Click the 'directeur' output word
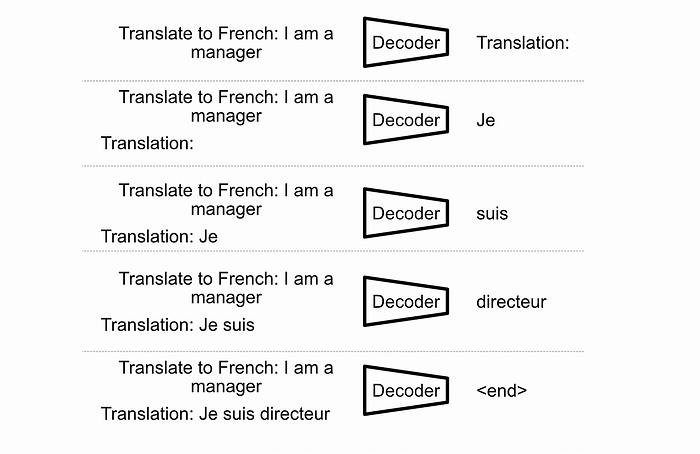700x454 pixels. 511,301
